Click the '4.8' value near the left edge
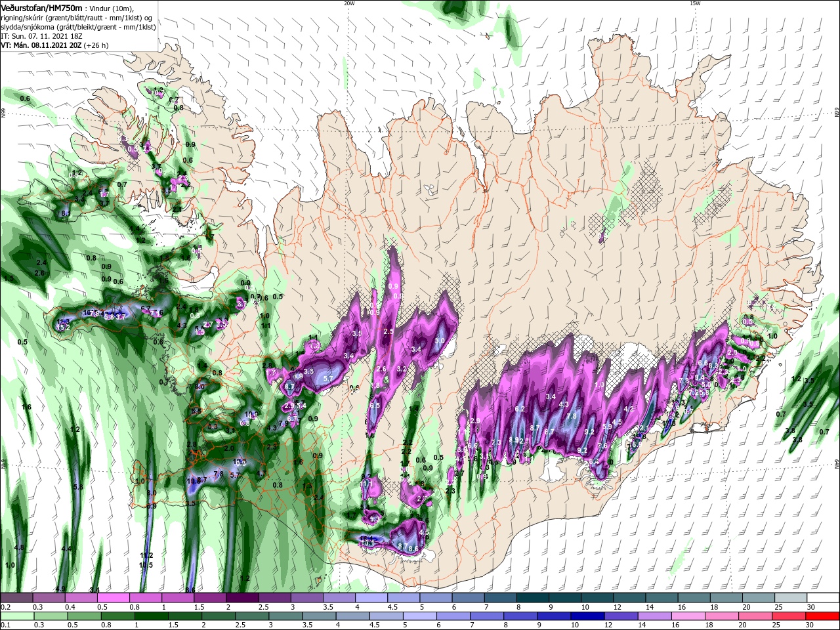The image size is (840, 630). pyautogui.click(x=19, y=547)
